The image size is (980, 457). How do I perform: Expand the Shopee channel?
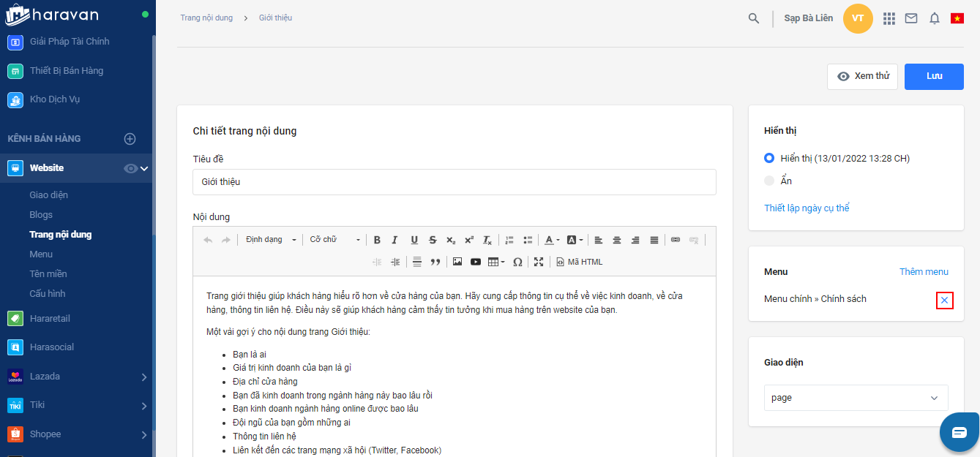pos(144,435)
